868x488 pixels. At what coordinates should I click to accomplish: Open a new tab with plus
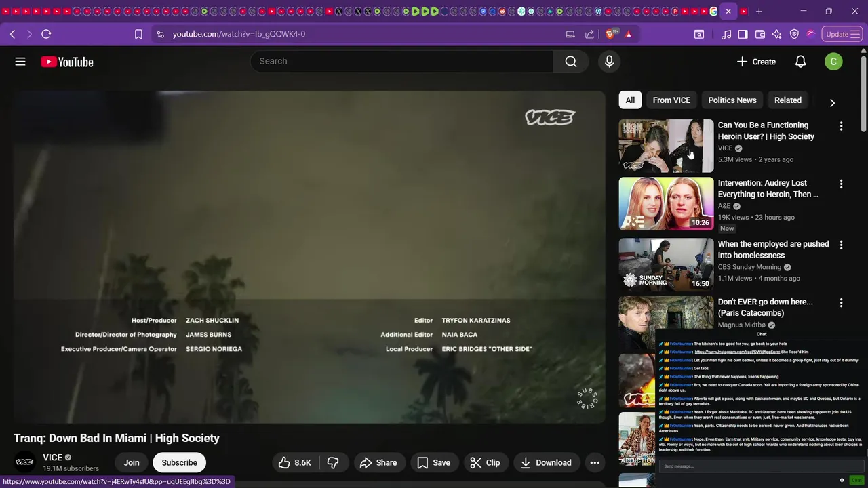(x=759, y=12)
